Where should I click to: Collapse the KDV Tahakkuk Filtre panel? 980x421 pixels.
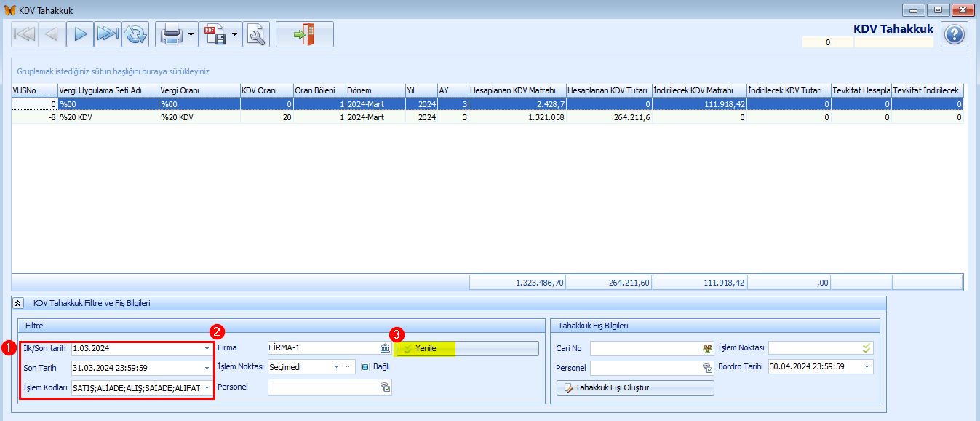[18, 303]
